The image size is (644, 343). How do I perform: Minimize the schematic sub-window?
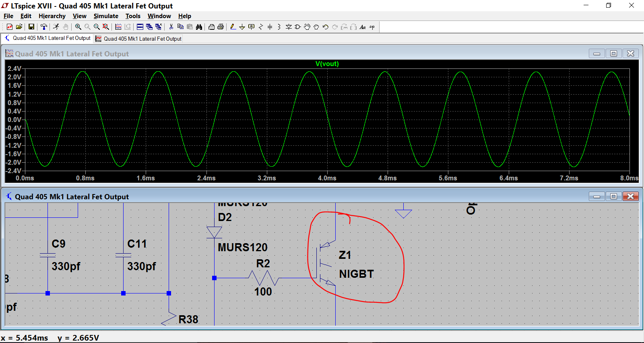pyautogui.click(x=597, y=196)
